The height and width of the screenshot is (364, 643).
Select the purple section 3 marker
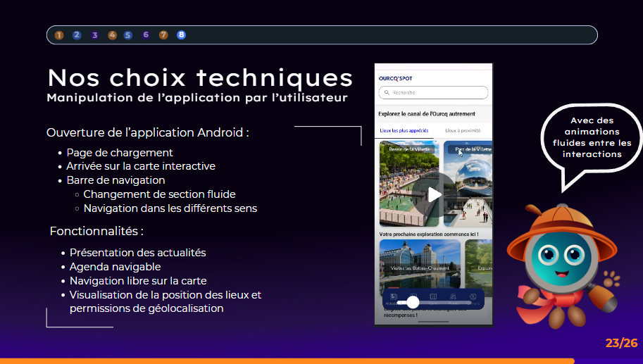(94, 35)
